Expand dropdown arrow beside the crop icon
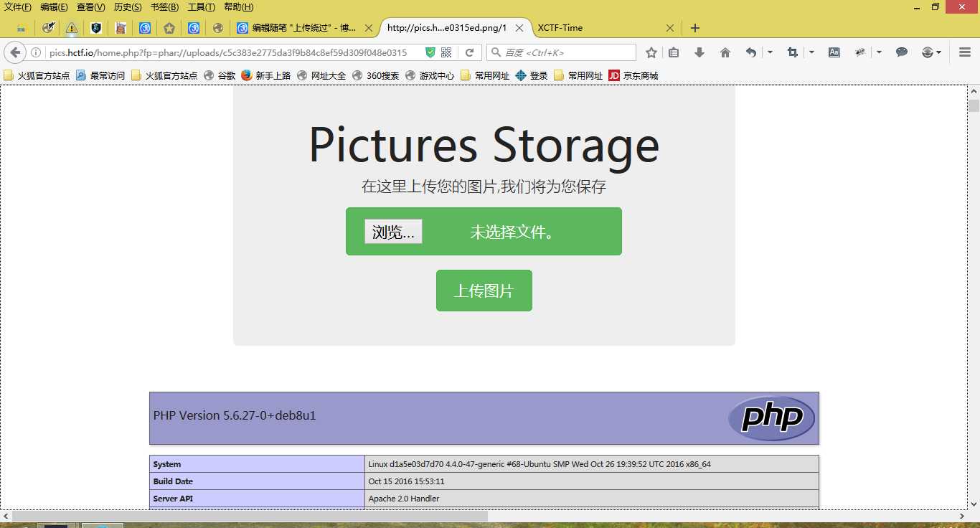This screenshot has width=980, height=528. [x=811, y=52]
